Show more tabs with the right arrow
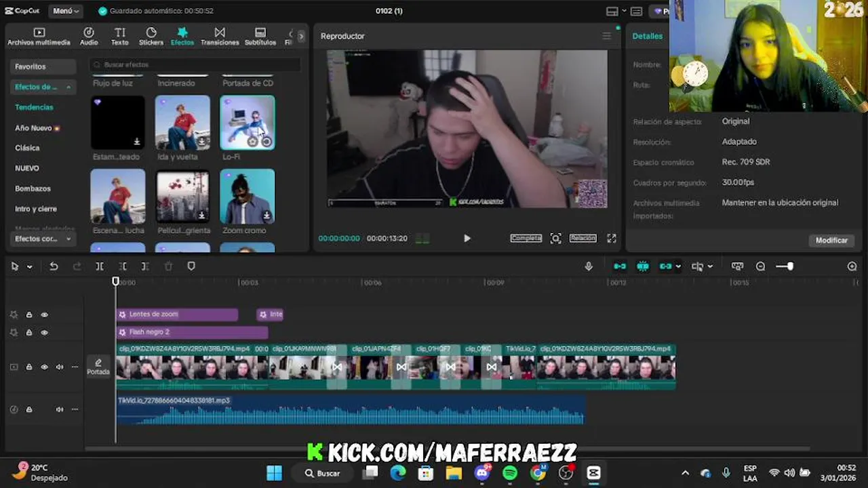Viewport: 868px width, 488px height. click(x=301, y=37)
